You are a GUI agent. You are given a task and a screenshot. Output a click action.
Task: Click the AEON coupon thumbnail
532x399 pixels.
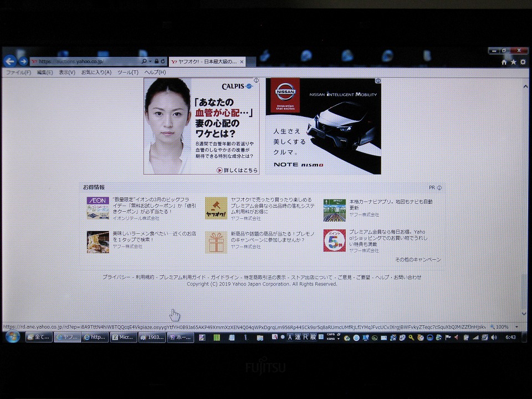pos(98,208)
